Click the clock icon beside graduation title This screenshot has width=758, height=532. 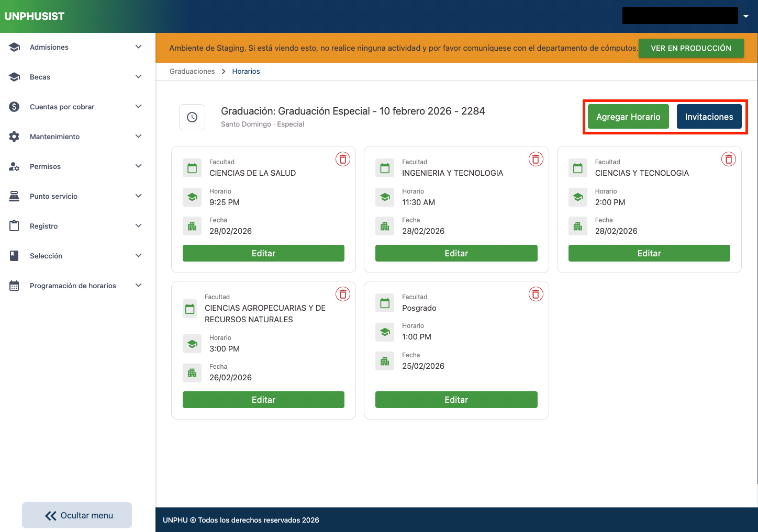192,117
